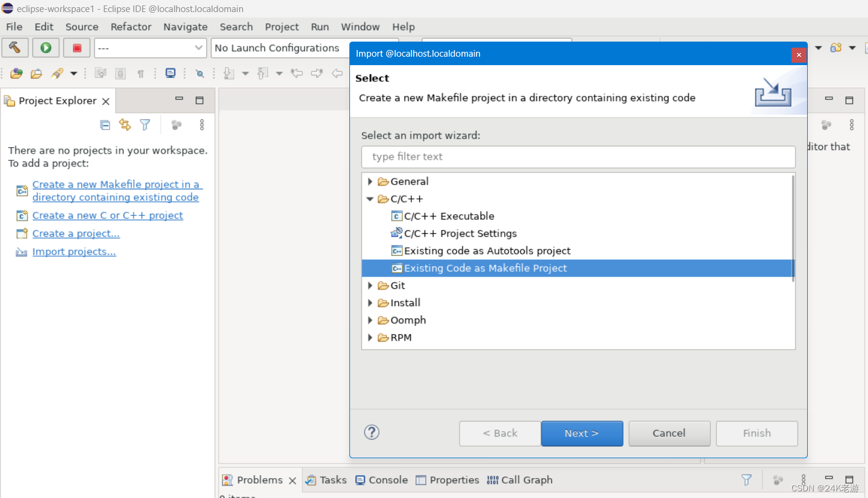Open the launch mode dropdown showing '---'
Screen dimensions: 868x498
[x=151, y=48]
